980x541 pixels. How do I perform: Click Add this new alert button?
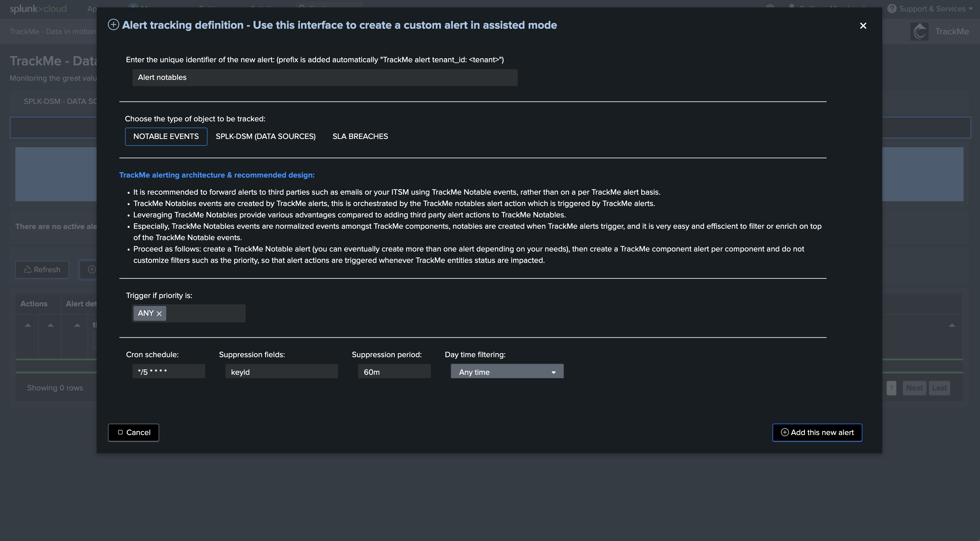[817, 432]
